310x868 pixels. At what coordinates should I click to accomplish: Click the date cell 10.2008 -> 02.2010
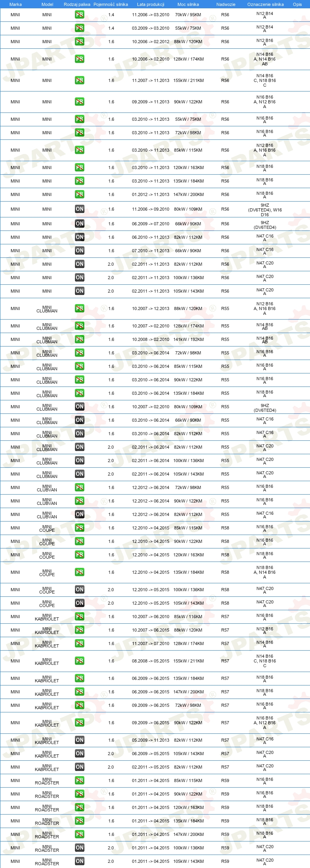151,339
